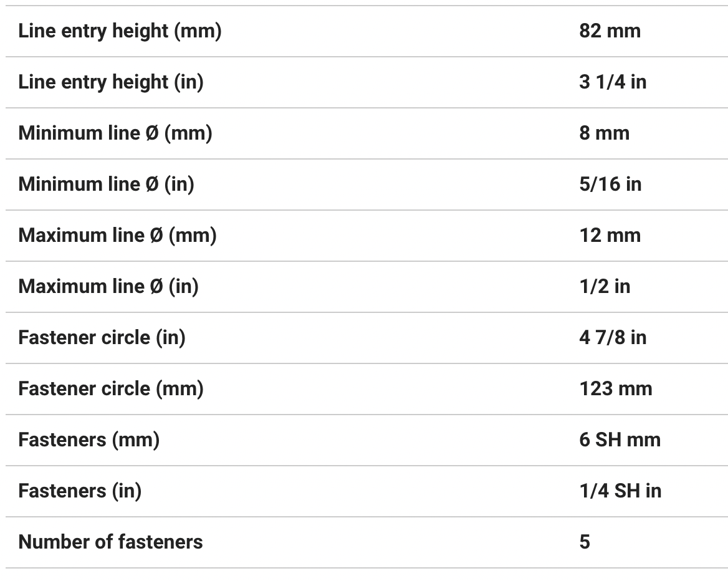
Task: Click the "Minimum line Ø (mm)" label
Action: (x=115, y=133)
